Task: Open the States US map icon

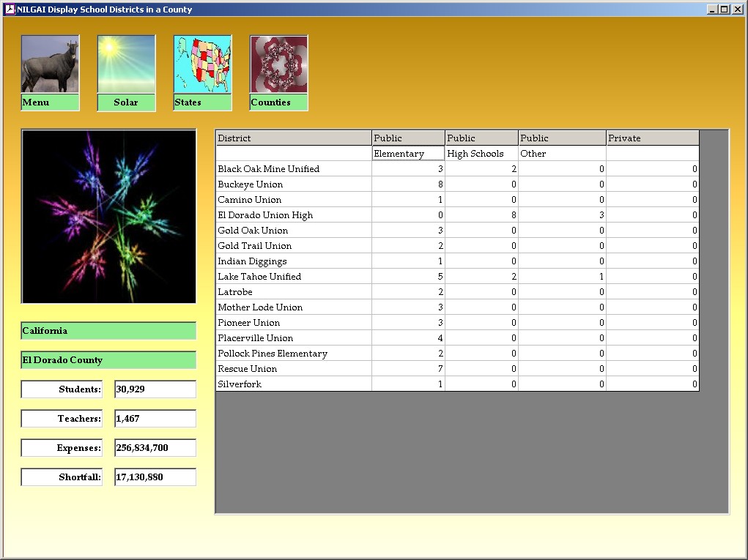Action: coord(202,64)
